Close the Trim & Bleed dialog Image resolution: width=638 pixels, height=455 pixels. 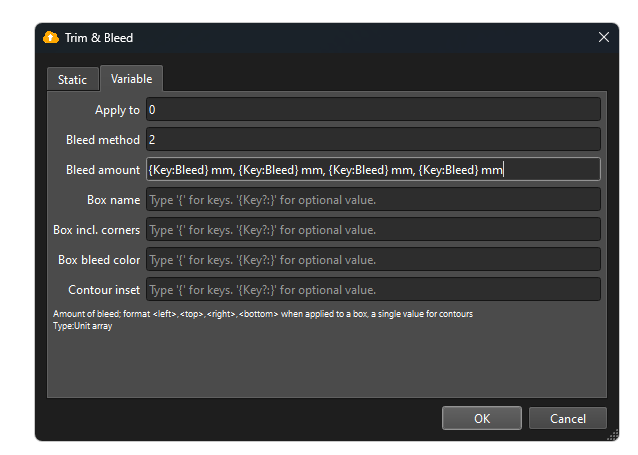tap(604, 37)
